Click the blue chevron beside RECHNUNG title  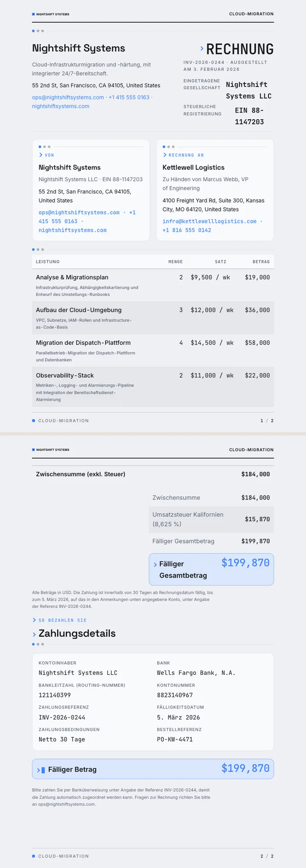tap(202, 49)
